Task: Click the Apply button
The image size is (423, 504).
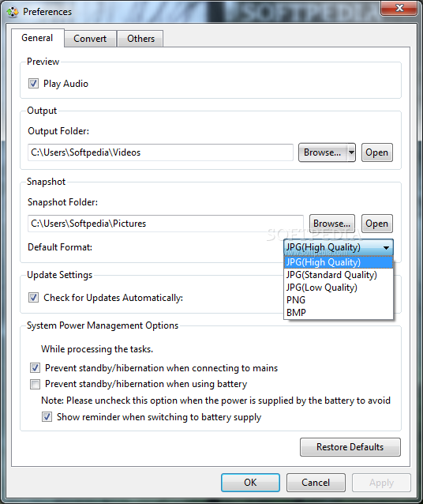Action: click(381, 483)
